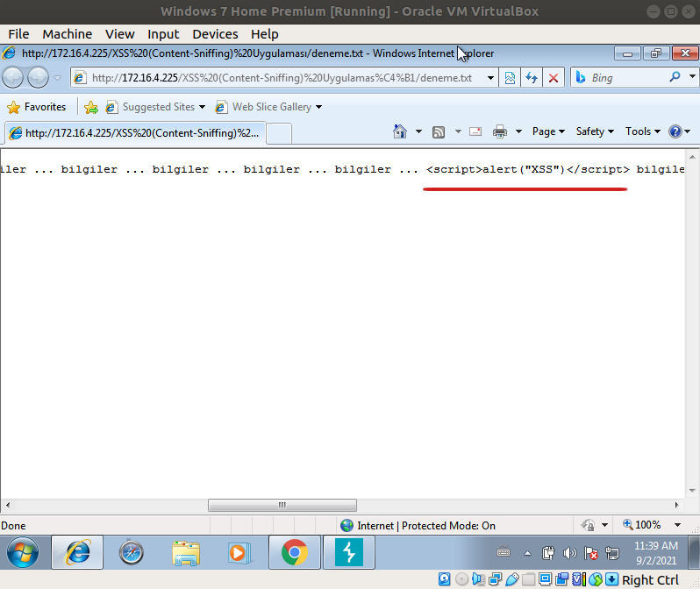Screen dimensions: 700x589
Task: Click the privacy report eye icon in status bar
Action: click(588, 525)
